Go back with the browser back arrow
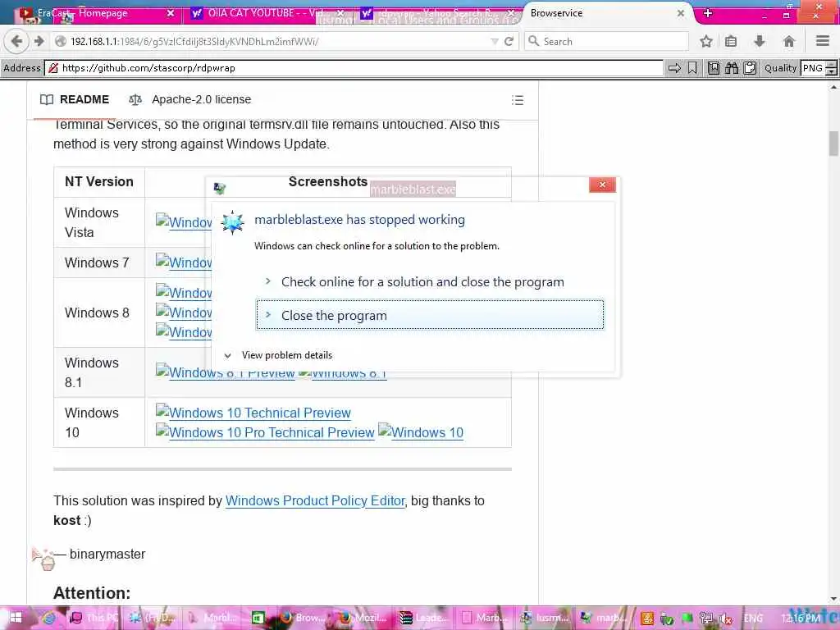The image size is (840, 630). point(16,41)
